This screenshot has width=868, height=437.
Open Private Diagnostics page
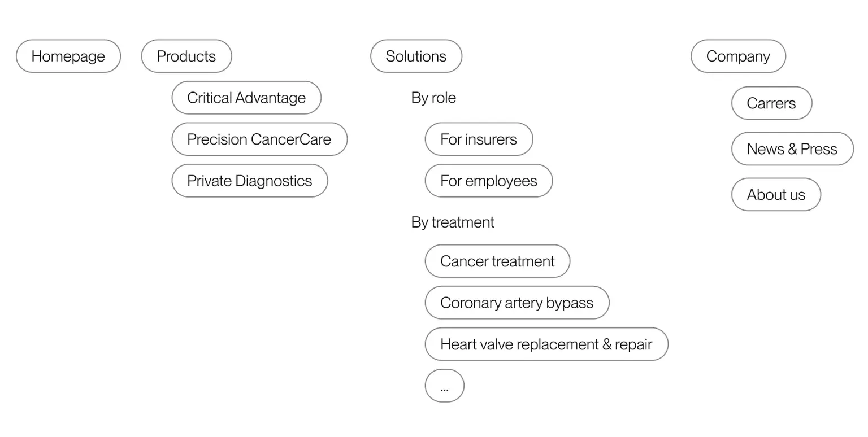coord(250,181)
